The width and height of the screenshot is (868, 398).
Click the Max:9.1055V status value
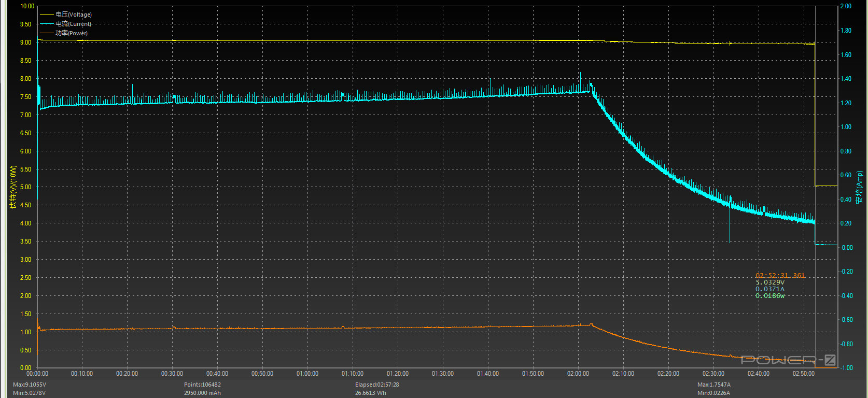(30, 385)
